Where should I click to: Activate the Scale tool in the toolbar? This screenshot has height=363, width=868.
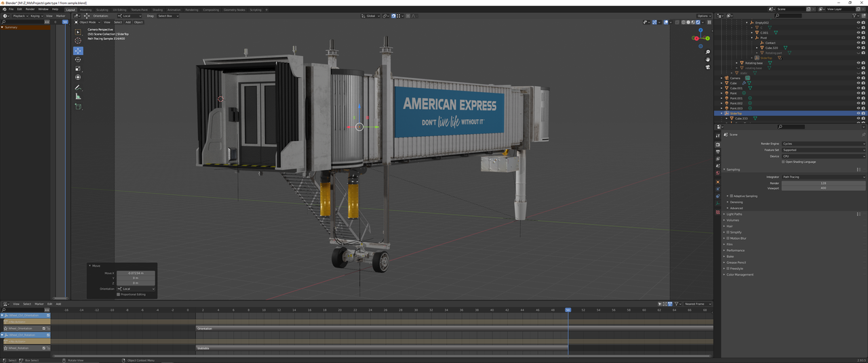[x=78, y=68]
